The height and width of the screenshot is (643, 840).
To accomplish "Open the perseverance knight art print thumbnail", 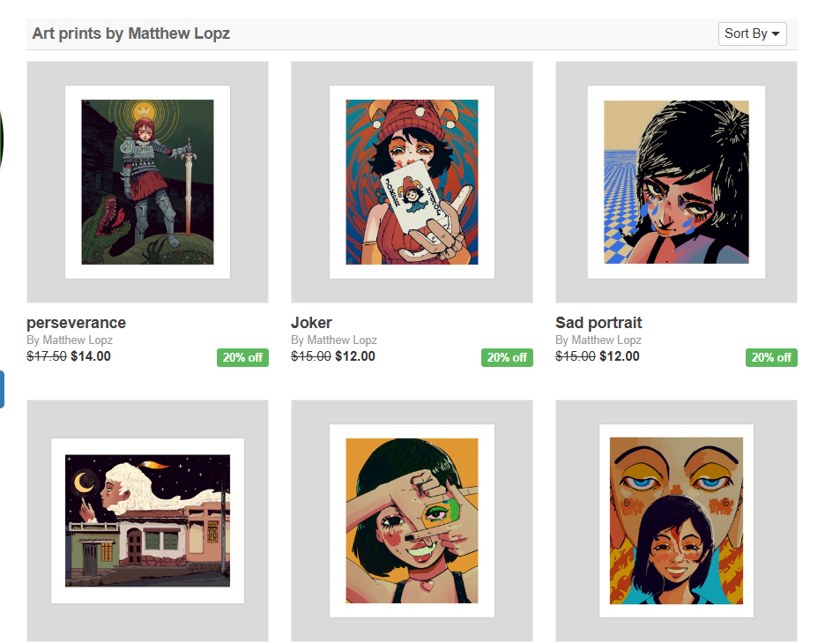I will tap(147, 182).
